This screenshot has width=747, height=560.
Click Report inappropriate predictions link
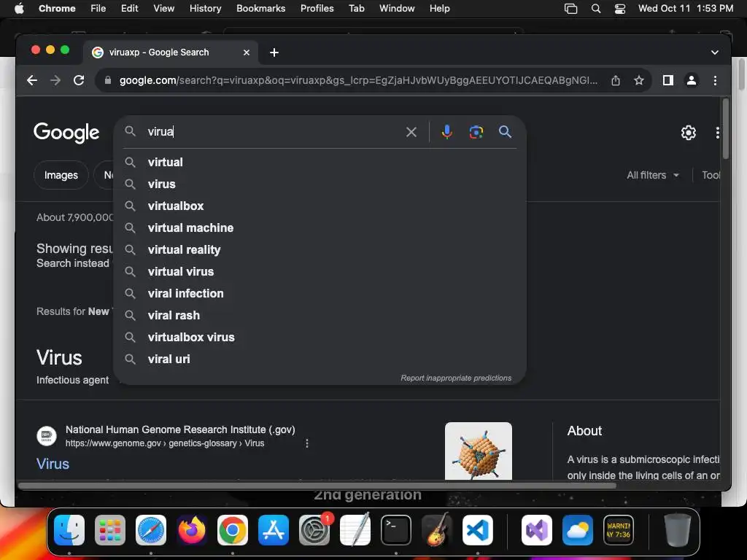click(x=456, y=378)
